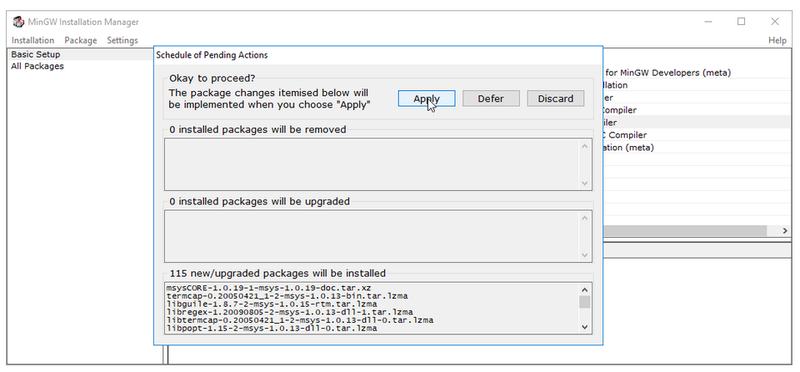Open the Installation menu
The height and width of the screenshot is (372, 800).
[x=33, y=40]
